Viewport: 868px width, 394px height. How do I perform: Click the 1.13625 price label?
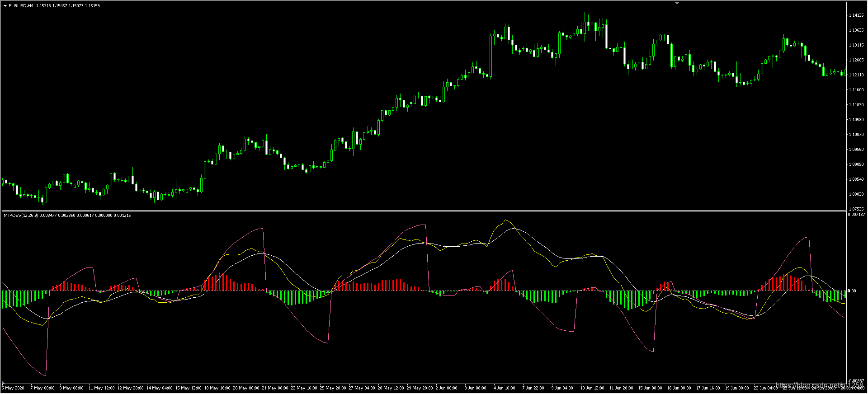[856, 30]
